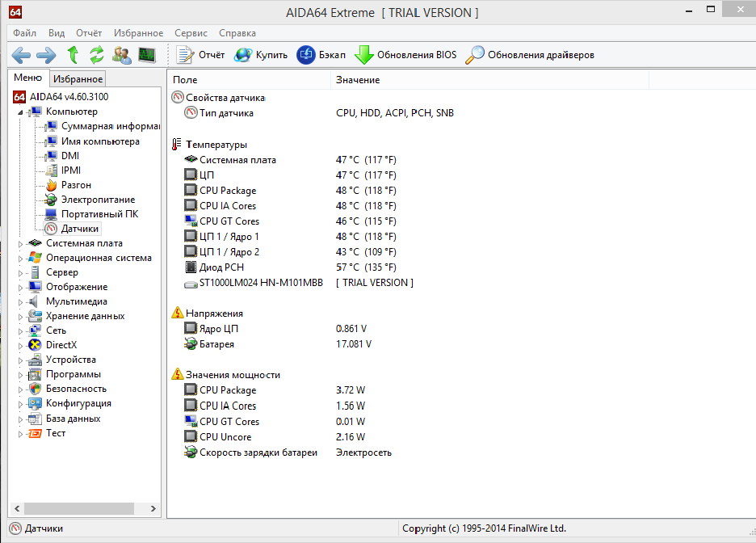Image resolution: width=756 pixels, height=543 pixels.
Task: Click the Датчики gauge icon in tree
Action: click(x=51, y=229)
